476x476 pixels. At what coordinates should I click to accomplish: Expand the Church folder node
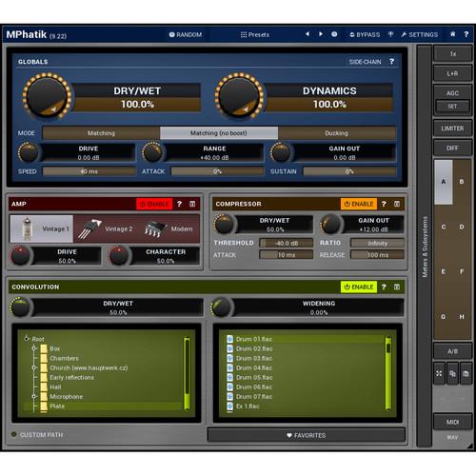click(x=34, y=367)
